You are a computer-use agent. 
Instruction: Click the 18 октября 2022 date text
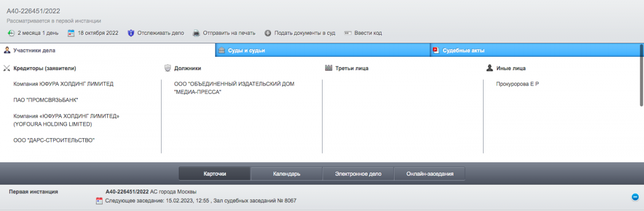(x=98, y=33)
